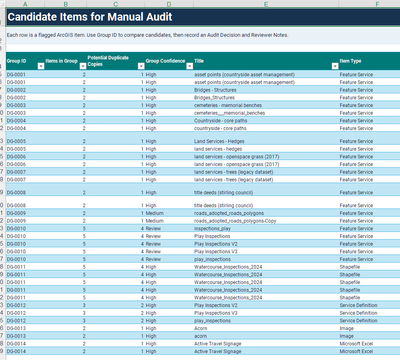Open the Title column filter dropdown
Screen dimensions: 400x360
(x=335, y=66)
